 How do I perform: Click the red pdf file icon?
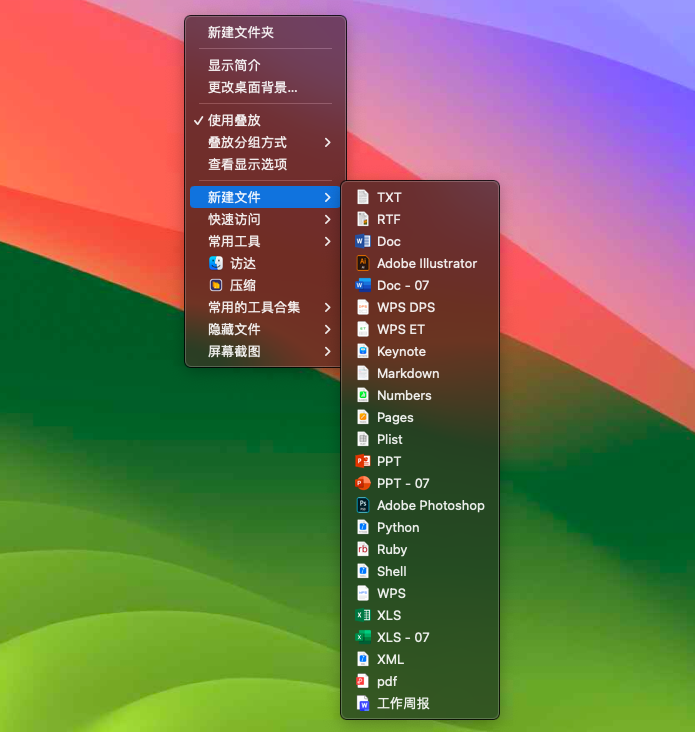pyautogui.click(x=363, y=681)
